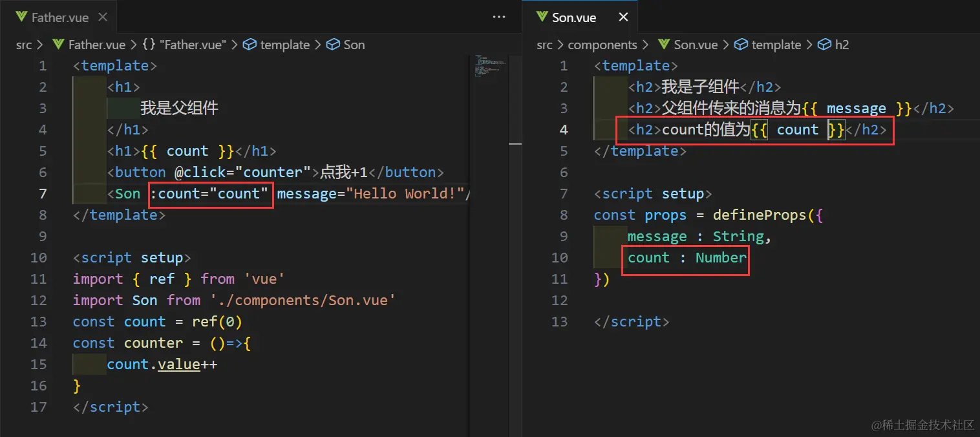Click the vertical scrollbar of the Father.vue editor
Viewport: 980px width, 437px height.
(515, 246)
